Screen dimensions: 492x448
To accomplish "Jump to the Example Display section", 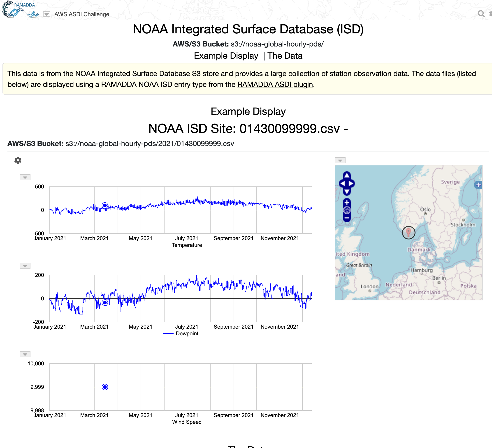I will point(226,56).
